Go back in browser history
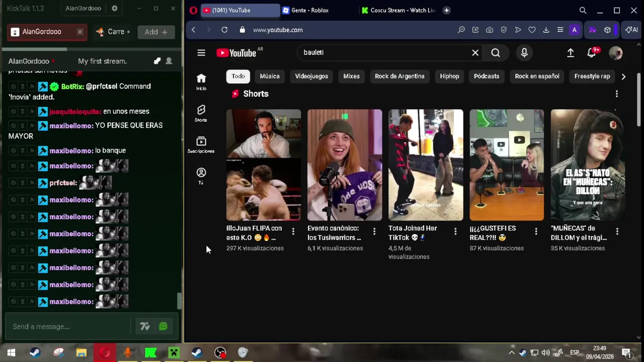The height and width of the screenshot is (362, 644). [193, 30]
